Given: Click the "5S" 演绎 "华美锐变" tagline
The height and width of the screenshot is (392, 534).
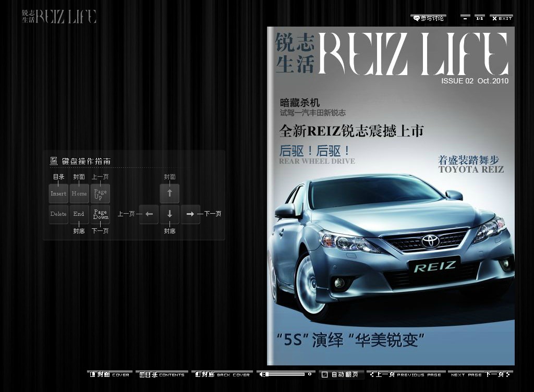Looking at the screenshot, I should (350, 339).
